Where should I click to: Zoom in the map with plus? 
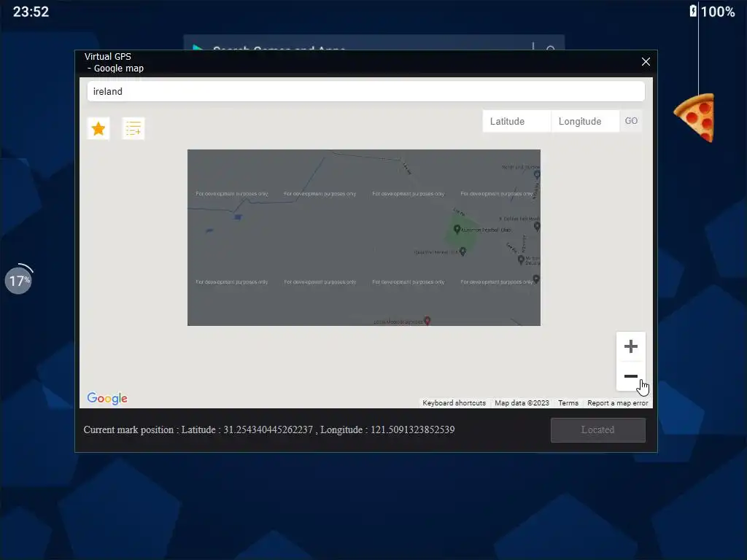(631, 346)
